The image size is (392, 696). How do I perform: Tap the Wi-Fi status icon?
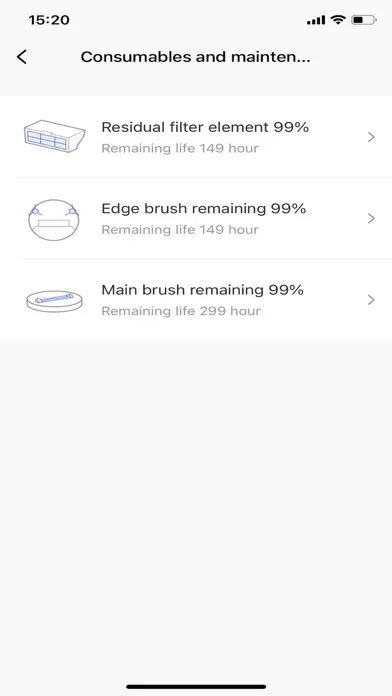coord(338,20)
